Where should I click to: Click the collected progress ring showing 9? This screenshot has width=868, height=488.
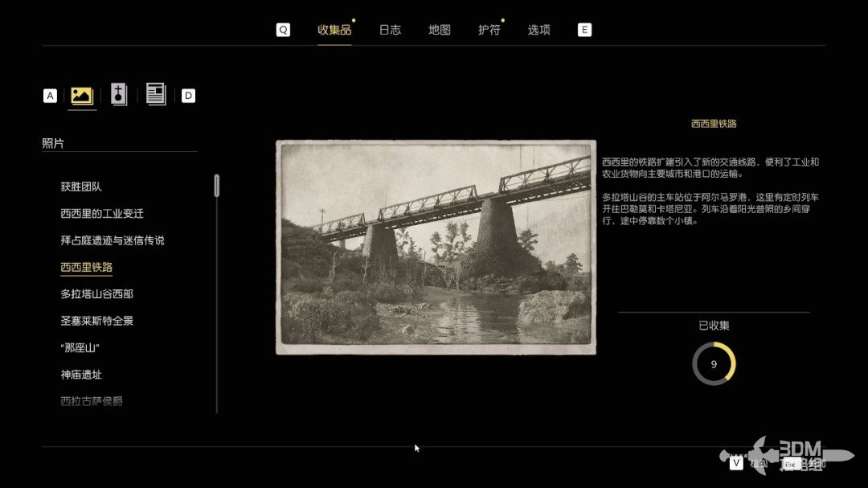[714, 364]
